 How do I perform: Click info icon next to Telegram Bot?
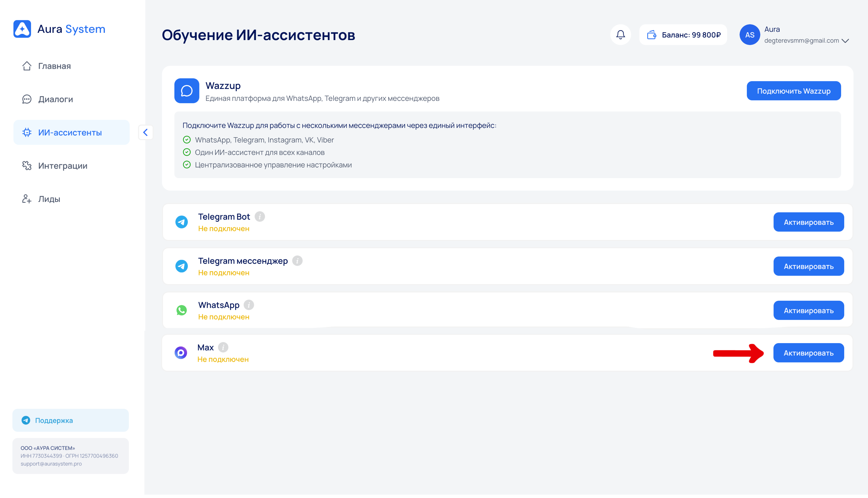pos(260,216)
